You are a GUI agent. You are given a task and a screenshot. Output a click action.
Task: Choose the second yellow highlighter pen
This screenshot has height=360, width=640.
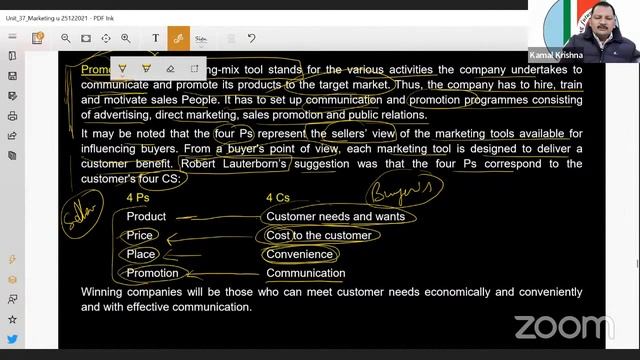coord(146,68)
